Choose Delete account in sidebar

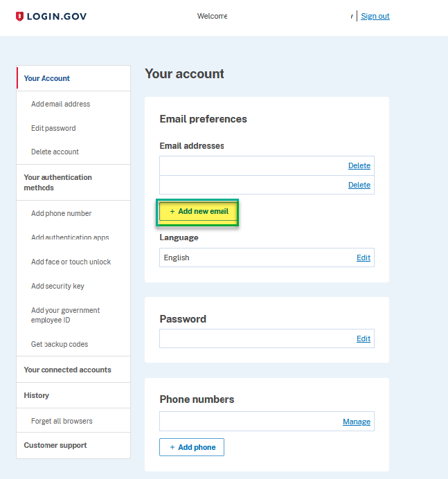pos(55,152)
